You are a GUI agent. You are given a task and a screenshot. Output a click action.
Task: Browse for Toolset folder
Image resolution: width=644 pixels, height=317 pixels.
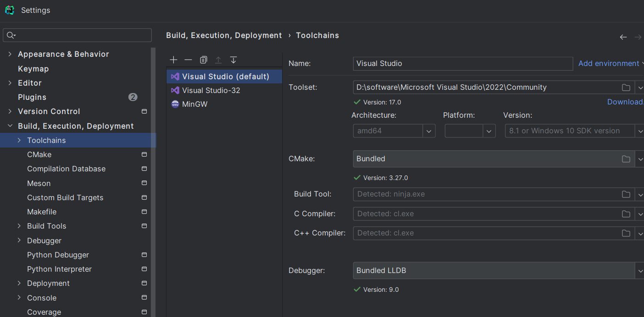coord(626,87)
